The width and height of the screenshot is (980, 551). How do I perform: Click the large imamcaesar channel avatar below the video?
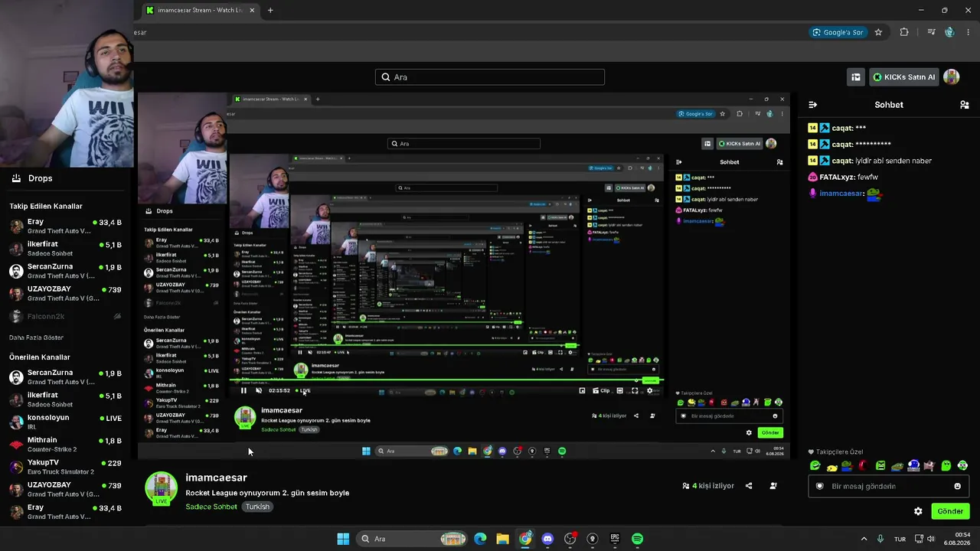coord(162,488)
